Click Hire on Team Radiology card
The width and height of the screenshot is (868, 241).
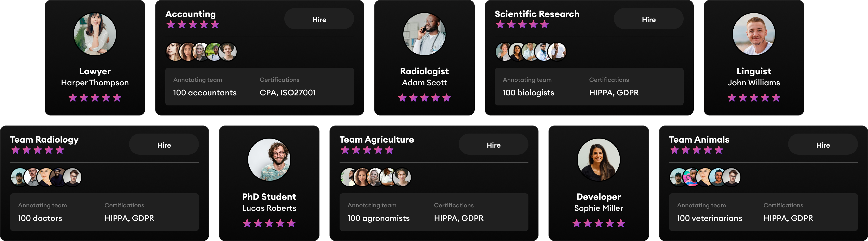[x=164, y=144]
